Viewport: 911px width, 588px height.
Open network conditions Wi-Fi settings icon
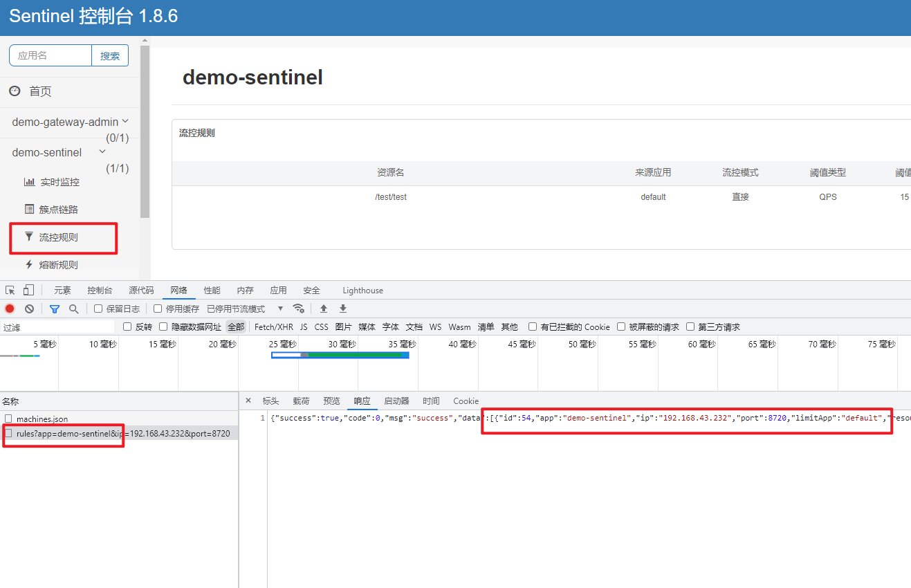pyautogui.click(x=298, y=309)
